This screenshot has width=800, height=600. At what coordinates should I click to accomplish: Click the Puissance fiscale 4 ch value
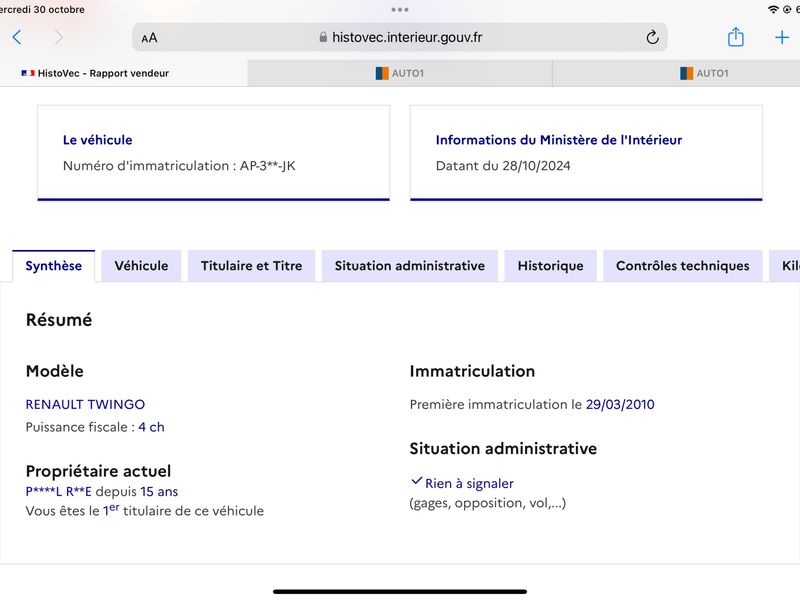152,427
